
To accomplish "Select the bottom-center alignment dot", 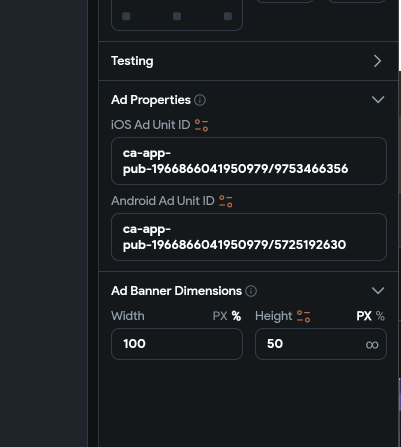I will [x=177, y=16].
